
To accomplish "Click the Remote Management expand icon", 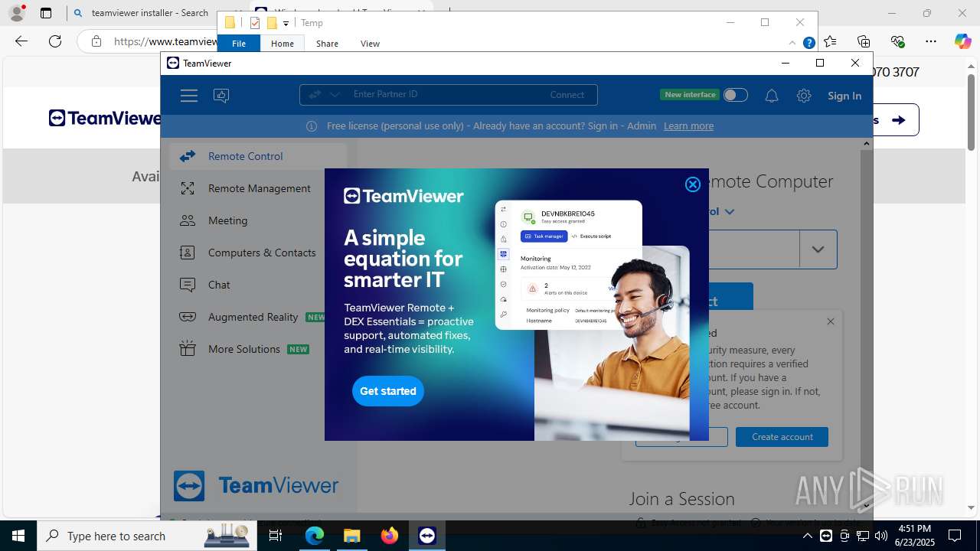I will (x=188, y=188).
